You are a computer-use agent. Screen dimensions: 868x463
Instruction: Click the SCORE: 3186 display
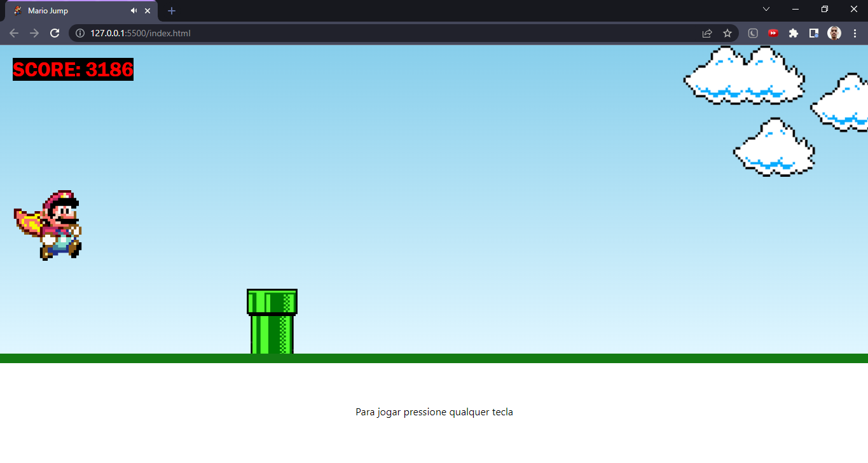click(72, 69)
